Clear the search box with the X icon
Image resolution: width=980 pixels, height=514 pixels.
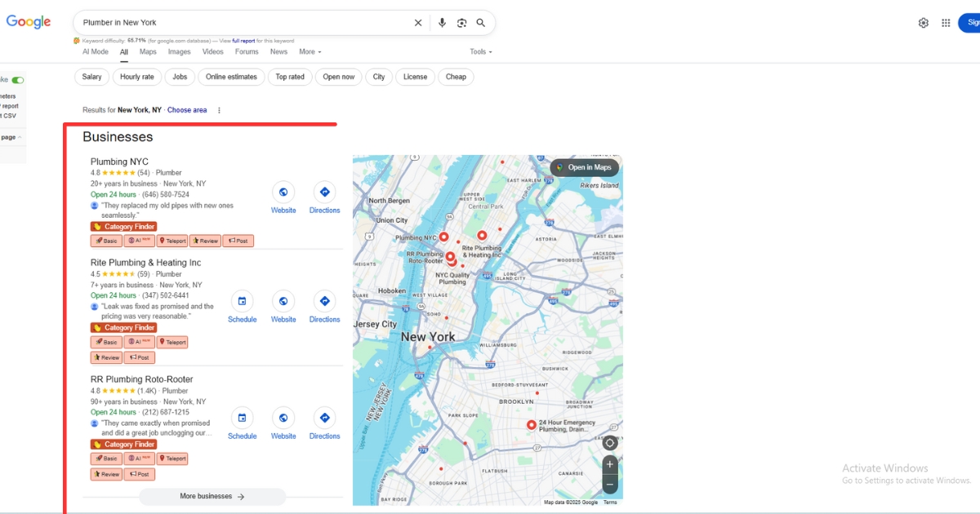point(418,23)
